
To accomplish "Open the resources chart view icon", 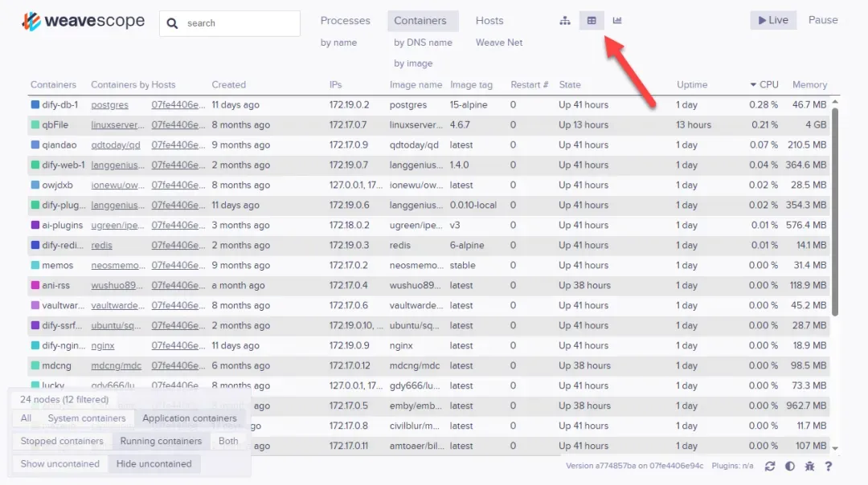I will 617,20.
